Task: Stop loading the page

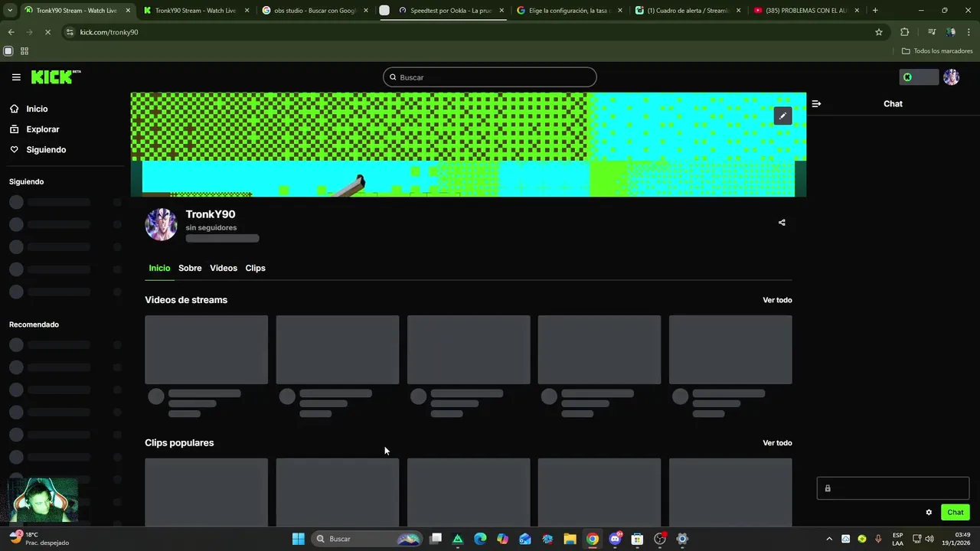Action: point(47,32)
